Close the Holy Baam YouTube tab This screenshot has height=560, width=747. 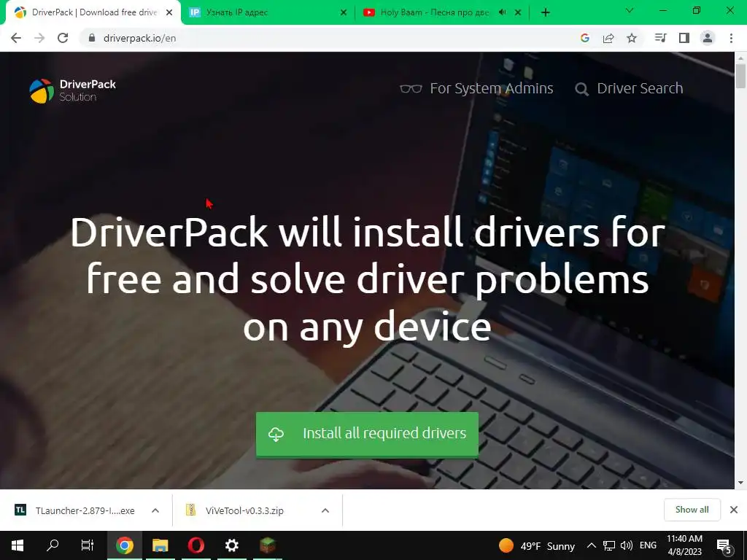pyautogui.click(x=519, y=13)
